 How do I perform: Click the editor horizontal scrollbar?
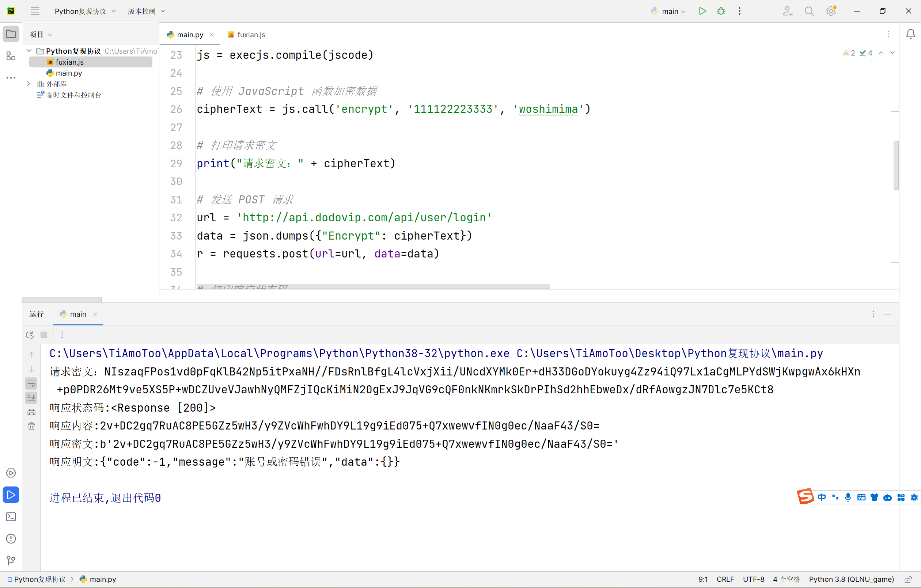[x=373, y=286]
